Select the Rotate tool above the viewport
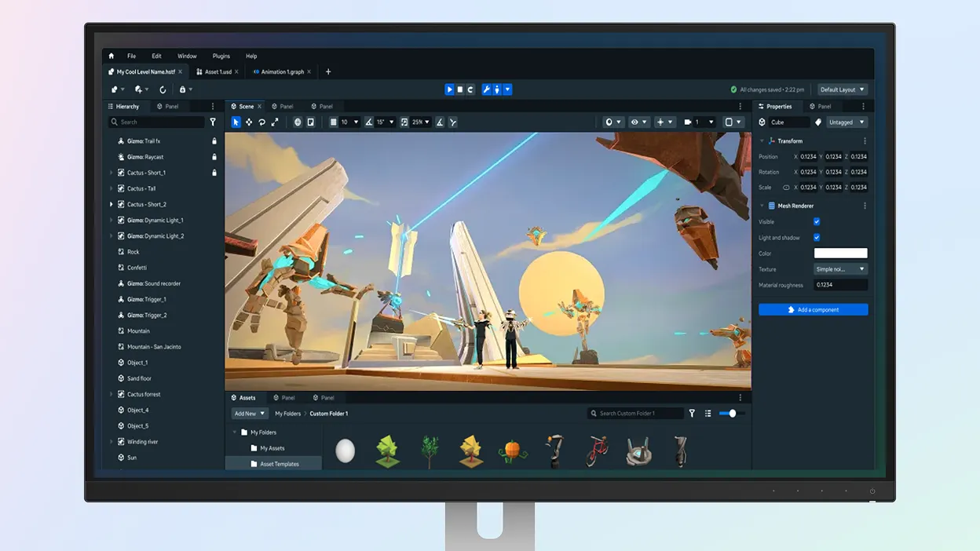Viewport: 980px width, 551px height. [261, 122]
